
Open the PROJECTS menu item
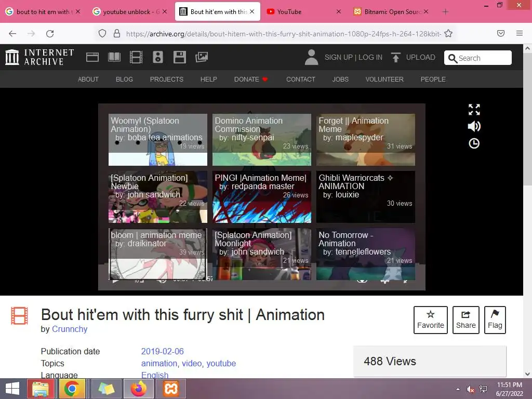[167, 79]
